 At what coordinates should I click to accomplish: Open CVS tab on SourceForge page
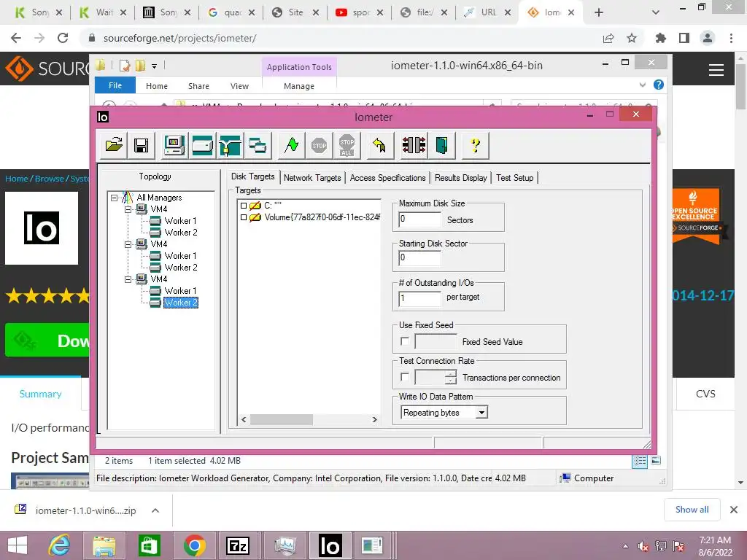(x=705, y=394)
